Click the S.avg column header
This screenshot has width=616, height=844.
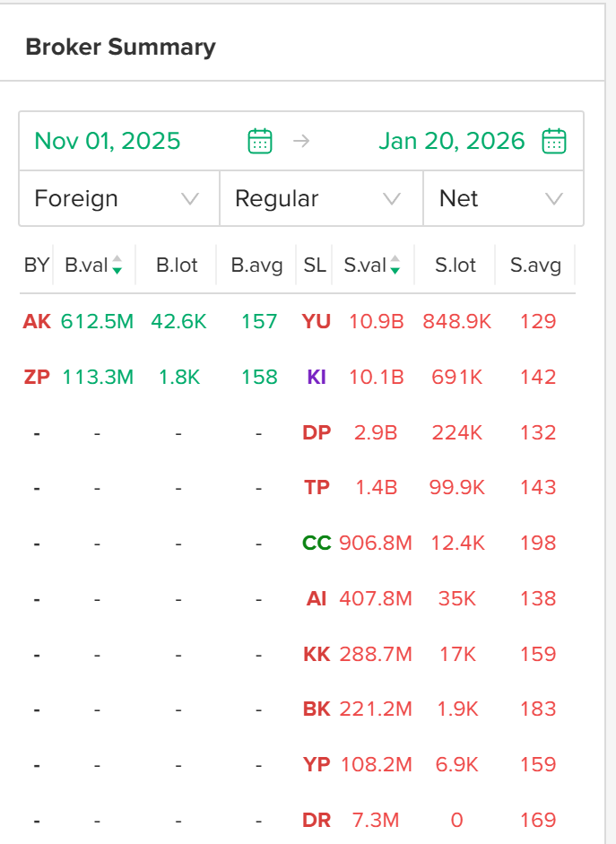[535, 265]
